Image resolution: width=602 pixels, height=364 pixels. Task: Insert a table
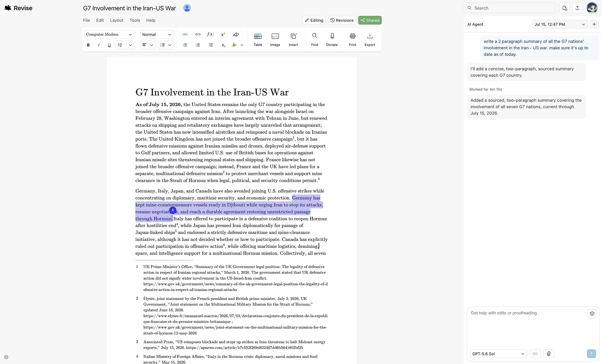[258, 40]
